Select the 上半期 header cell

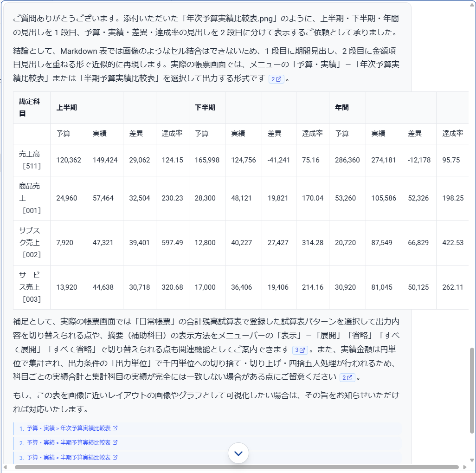click(69, 108)
